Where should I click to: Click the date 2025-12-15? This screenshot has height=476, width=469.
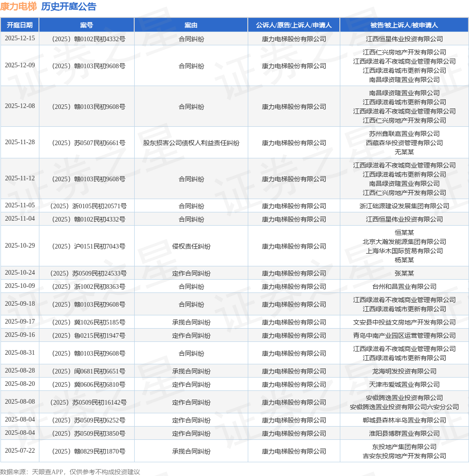point(20,38)
